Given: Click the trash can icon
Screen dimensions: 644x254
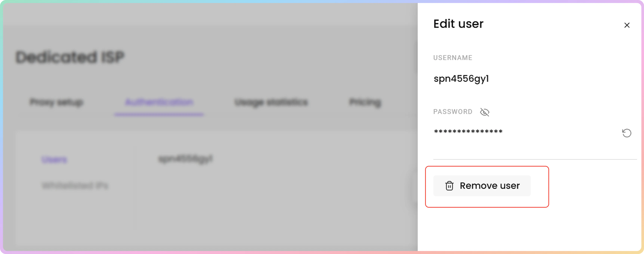Looking at the screenshot, I should pos(449,186).
